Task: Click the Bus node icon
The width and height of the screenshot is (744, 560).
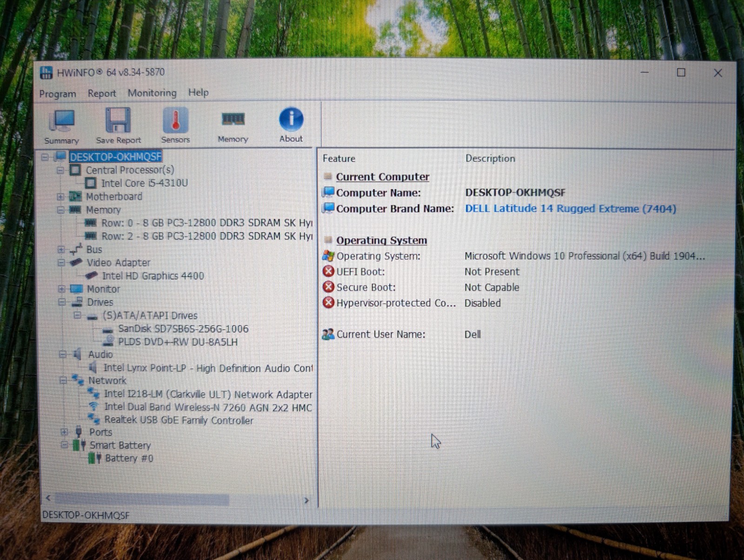Action: click(x=76, y=249)
